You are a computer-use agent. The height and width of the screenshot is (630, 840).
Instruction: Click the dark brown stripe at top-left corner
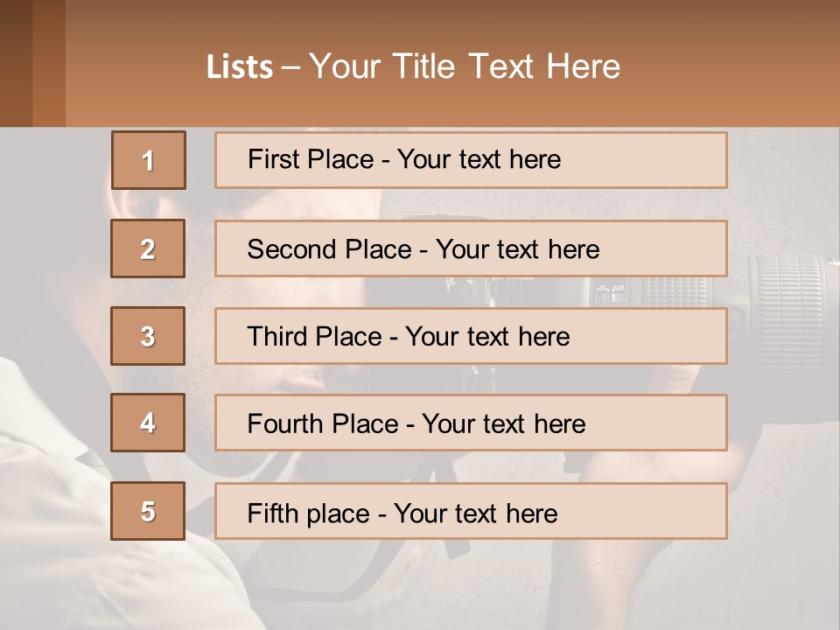pyautogui.click(x=16, y=61)
